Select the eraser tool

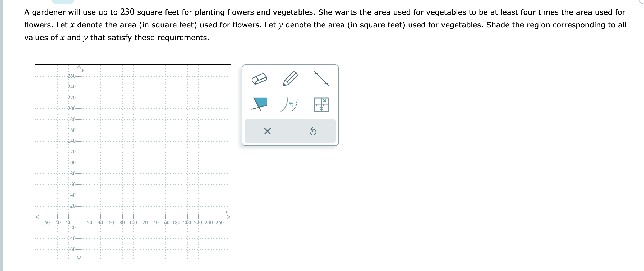point(260,78)
